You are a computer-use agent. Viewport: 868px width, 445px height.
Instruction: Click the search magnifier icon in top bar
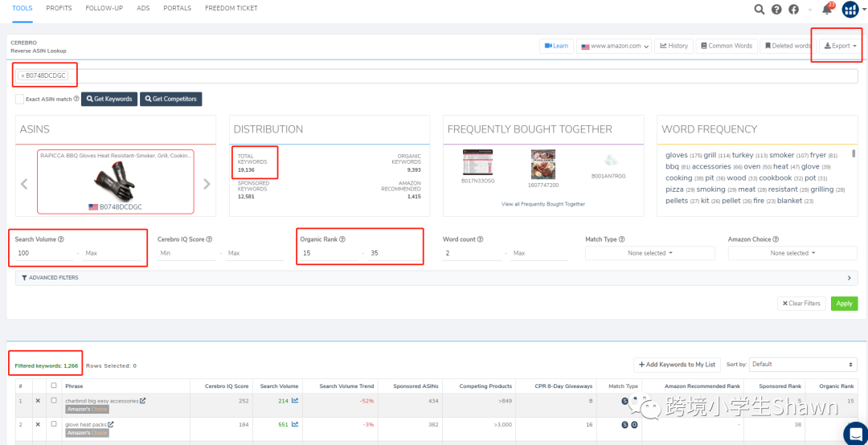(759, 10)
